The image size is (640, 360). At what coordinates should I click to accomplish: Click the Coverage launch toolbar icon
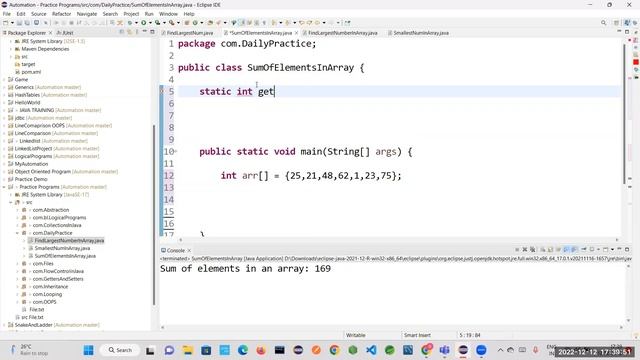158,23
